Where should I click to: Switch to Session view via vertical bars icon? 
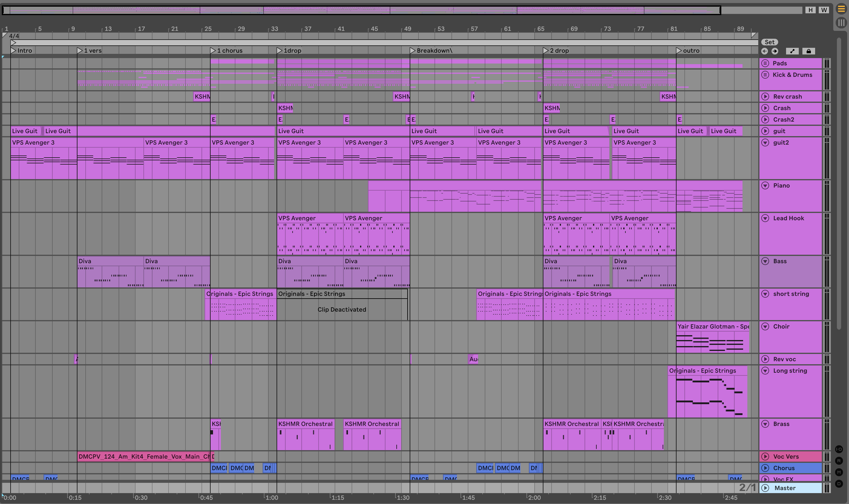[841, 23]
